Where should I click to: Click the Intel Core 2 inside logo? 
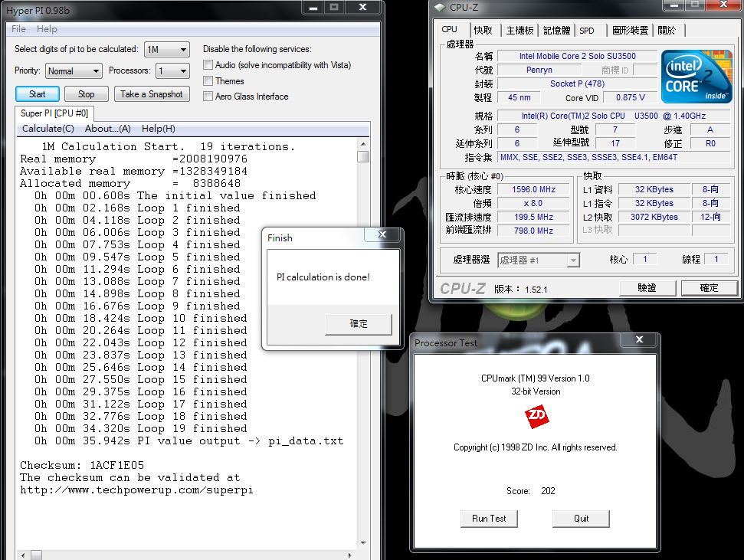(x=696, y=77)
